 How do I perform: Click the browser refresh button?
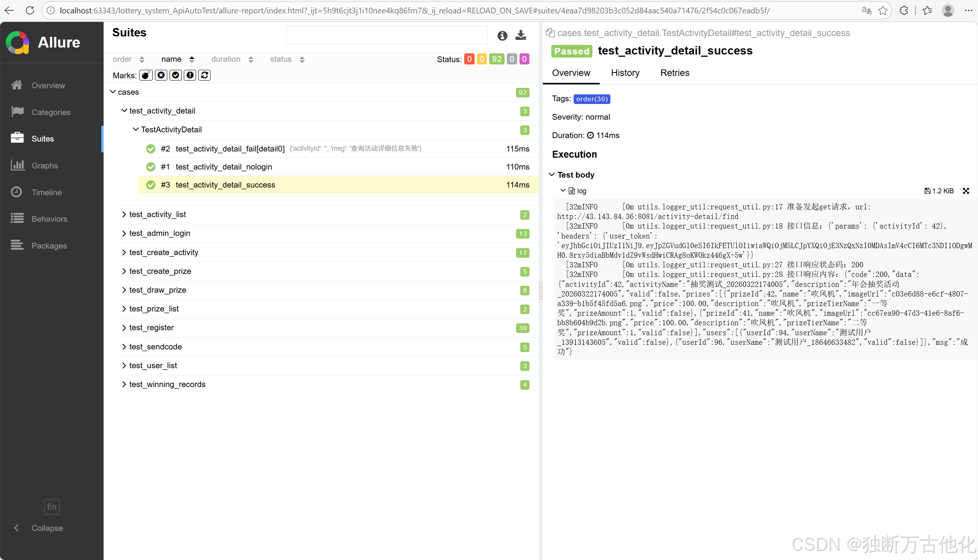click(x=30, y=10)
